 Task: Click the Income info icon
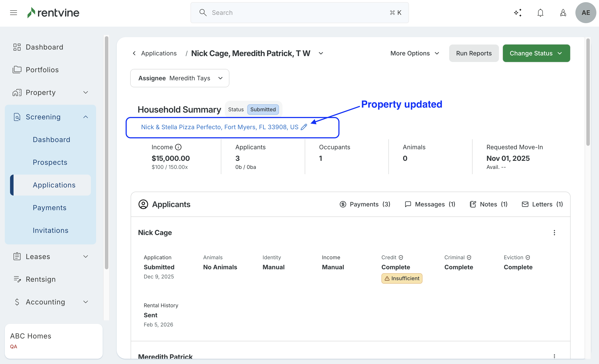[x=178, y=147]
